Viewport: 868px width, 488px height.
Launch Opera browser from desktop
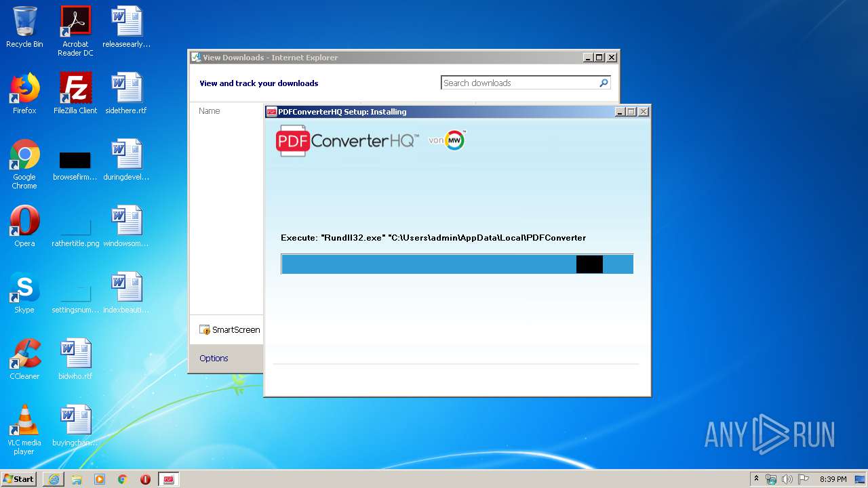24,226
